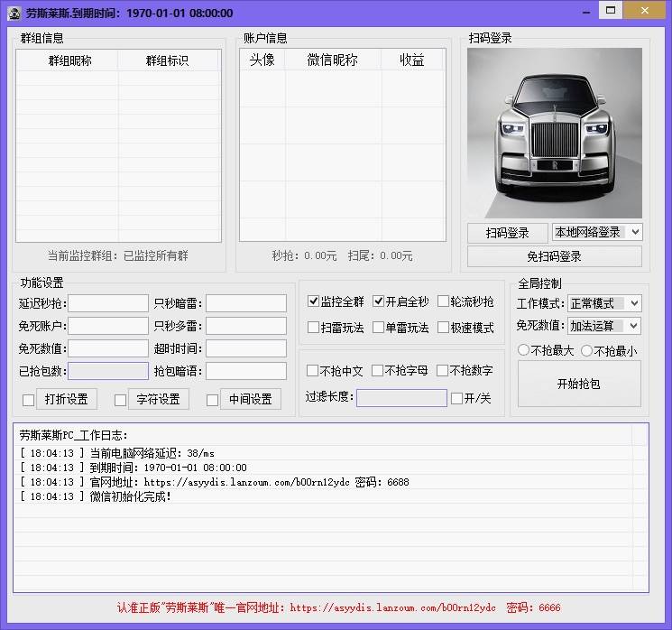Viewport: 672px width, 630px height.
Task: Click the 扫尾: 0.00元 text
Action: pos(380,256)
